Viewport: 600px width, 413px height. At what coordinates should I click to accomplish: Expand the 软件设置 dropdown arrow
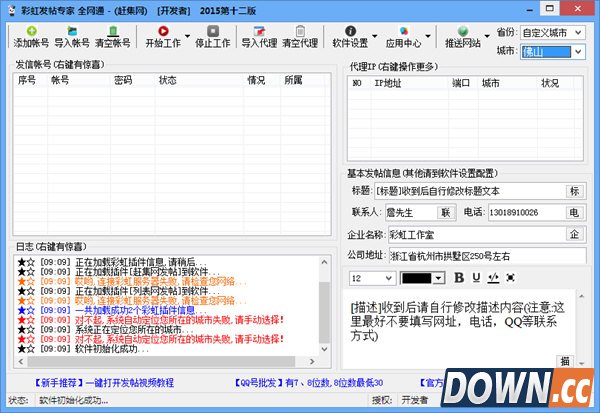[x=375, y=36]
